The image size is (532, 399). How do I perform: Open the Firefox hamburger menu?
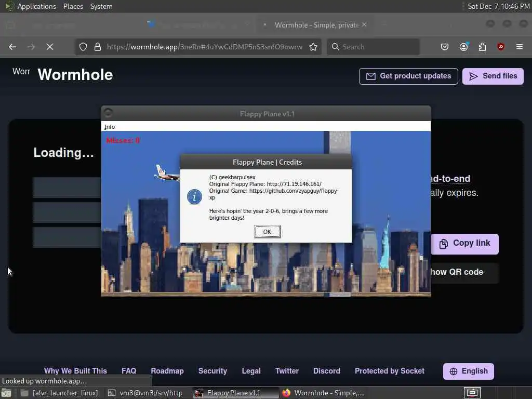[520, 47]
